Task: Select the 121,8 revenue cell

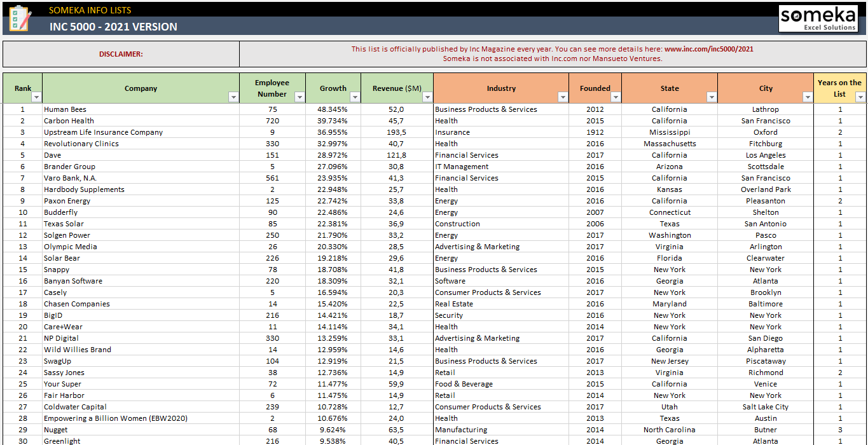Action: (397, 155)
